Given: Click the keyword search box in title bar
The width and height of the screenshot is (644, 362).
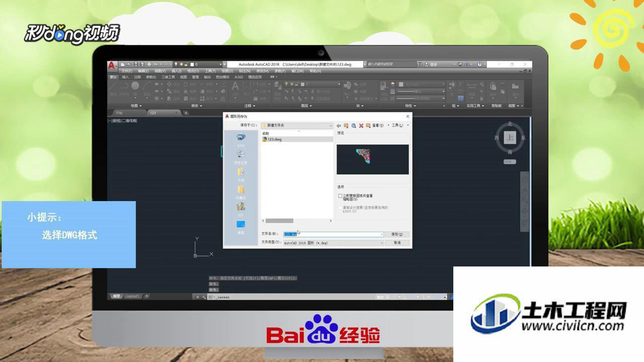Looking at the screenshot, I should tap(391, 64).
